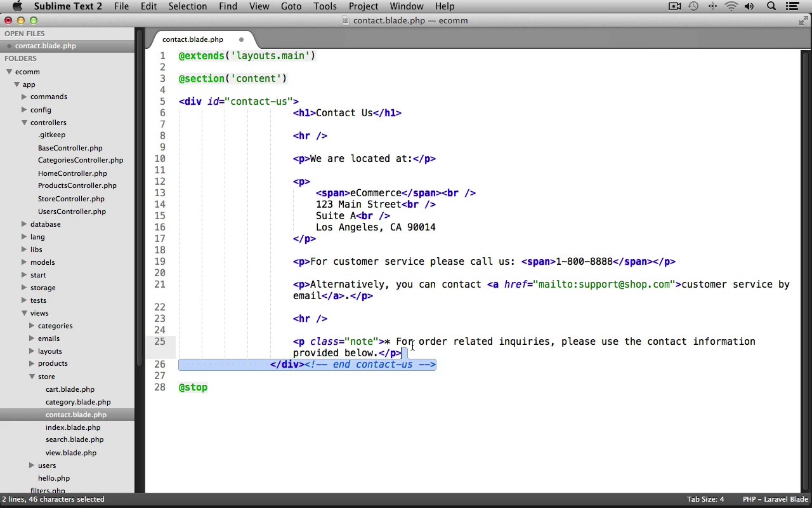Open the Selection menu
Viewport: 812px width, 508px height.
pos(188,6)
